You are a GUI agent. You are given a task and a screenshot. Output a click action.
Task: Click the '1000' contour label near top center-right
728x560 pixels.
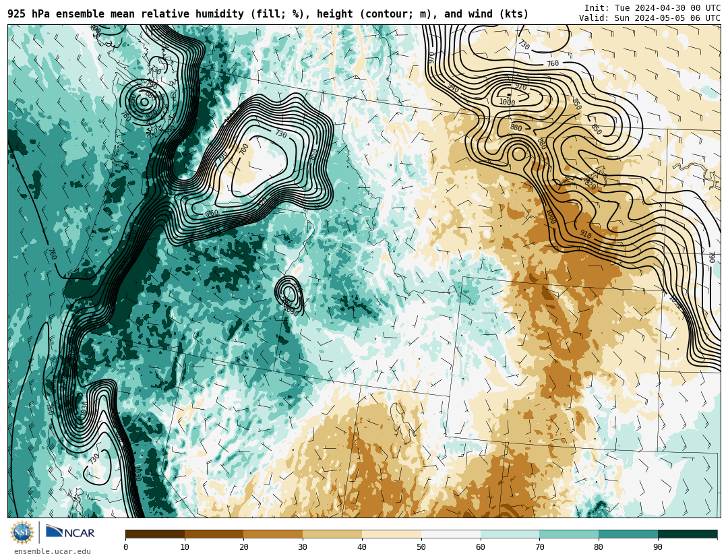point(507,102)
